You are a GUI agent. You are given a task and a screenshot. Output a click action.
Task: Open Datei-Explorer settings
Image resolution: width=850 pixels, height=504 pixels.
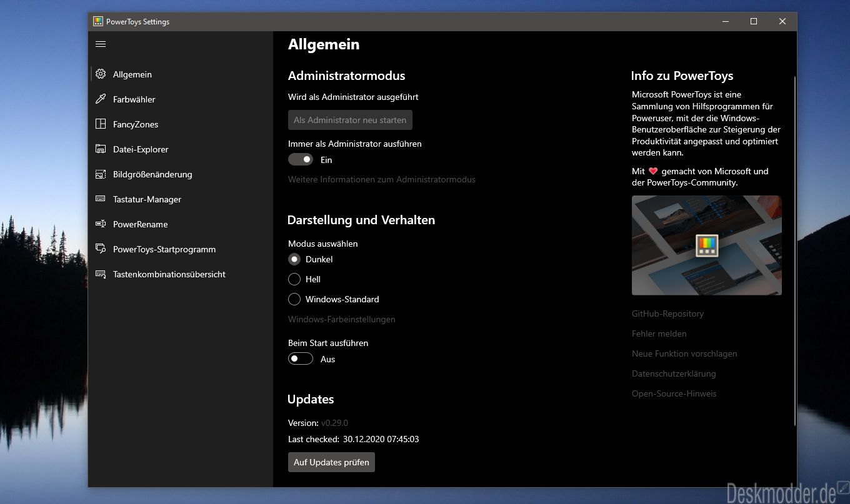point(181,149)
